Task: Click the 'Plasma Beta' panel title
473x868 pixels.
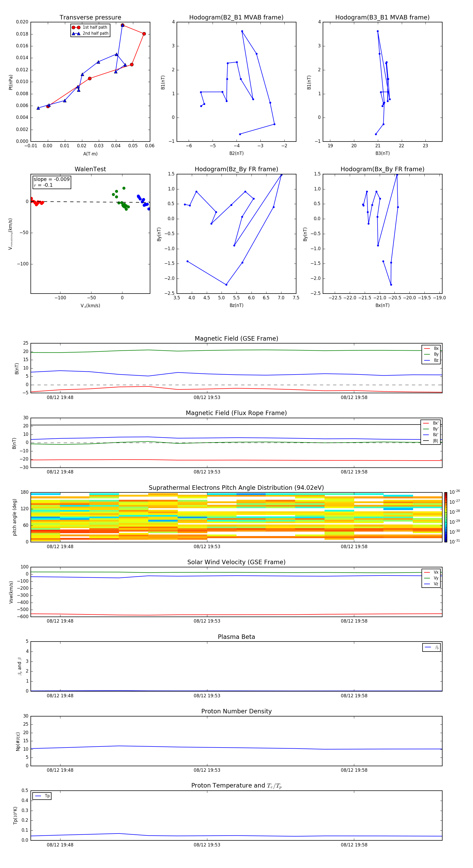Action: (x=236, y=637)
